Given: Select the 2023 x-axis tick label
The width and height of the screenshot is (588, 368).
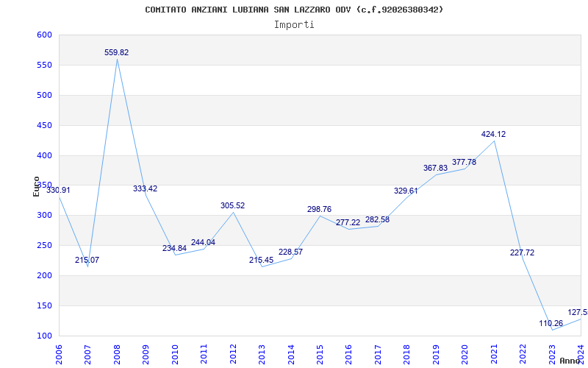Looking at the screenshot, I should click(552, 355).
